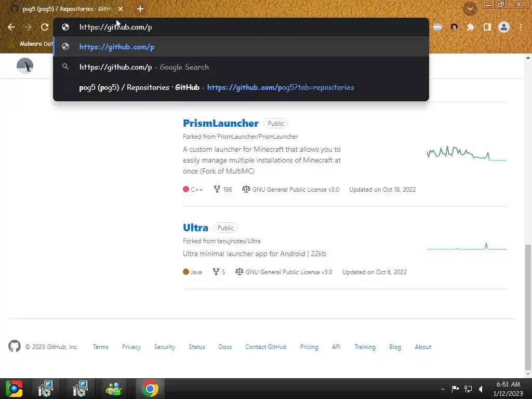Click the Ultra activity graph
The width and height of the screenshot is (532, 399).
(x=467, y=246)
